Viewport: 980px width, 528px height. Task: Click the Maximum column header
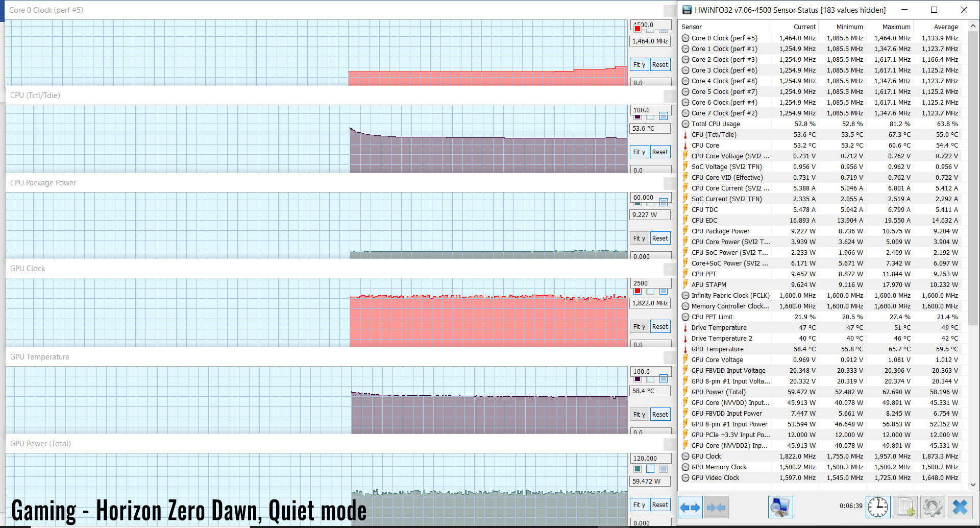pyautogui.click(x=896, y=27)
